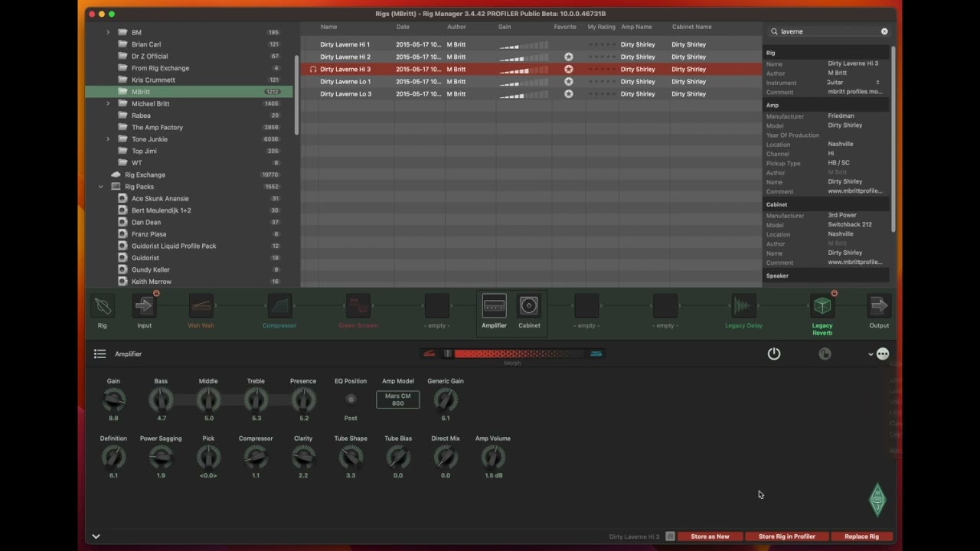Click Store as New button
The height and width of the screenshot is (551, 980).
(x=710, y=536)
